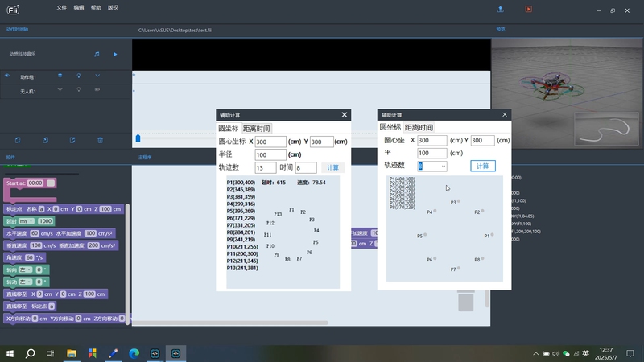Click the flight path minimap thumbnail
The width and height of the screenshot is (644, 362).
608,129
